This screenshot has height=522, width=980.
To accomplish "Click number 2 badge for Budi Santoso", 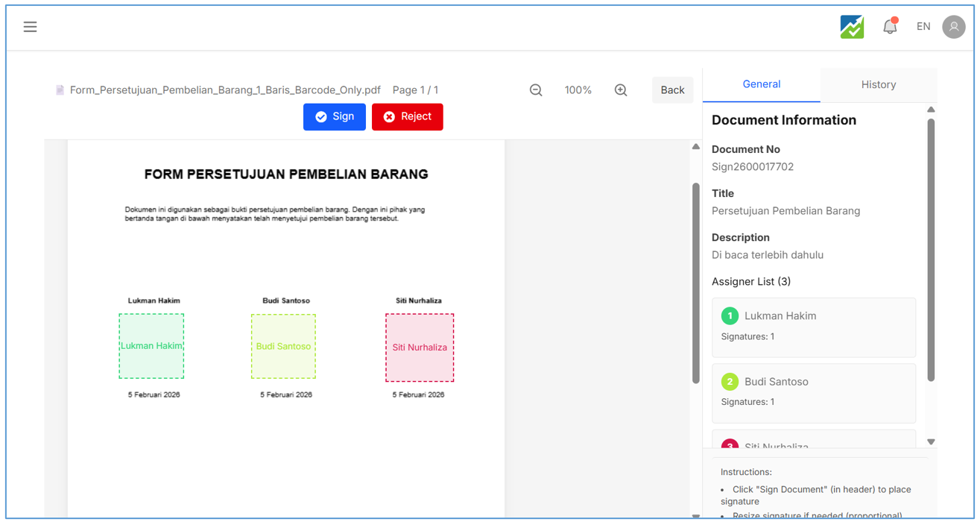I will click(x=730, y=382).
